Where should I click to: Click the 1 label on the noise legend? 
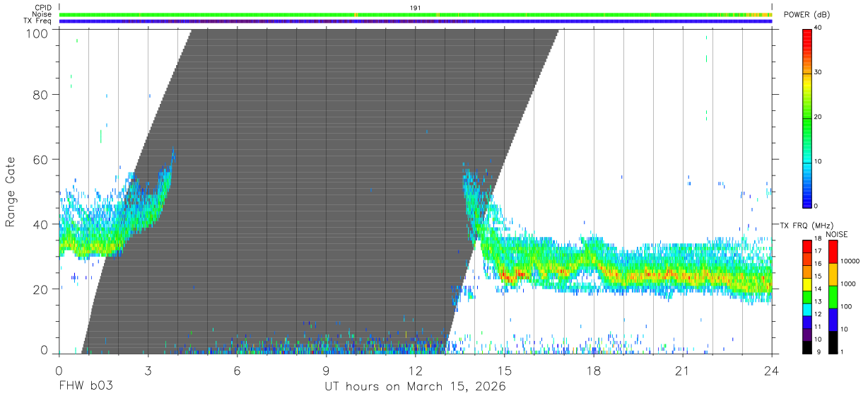842,351
